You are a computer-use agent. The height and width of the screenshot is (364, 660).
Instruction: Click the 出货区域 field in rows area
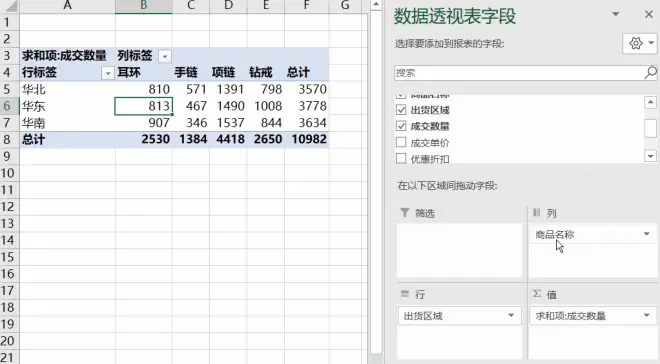click(x=459, y=316)
